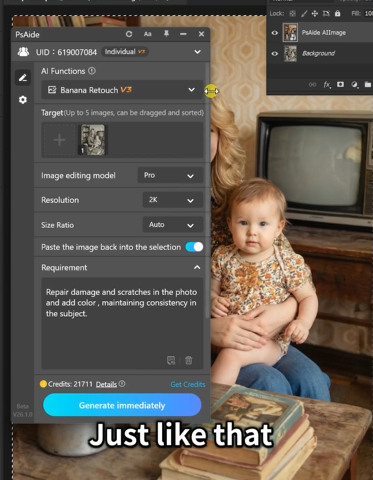Hide the PsAide AIImage layer using its eye icon

click(x=275, y=33)
